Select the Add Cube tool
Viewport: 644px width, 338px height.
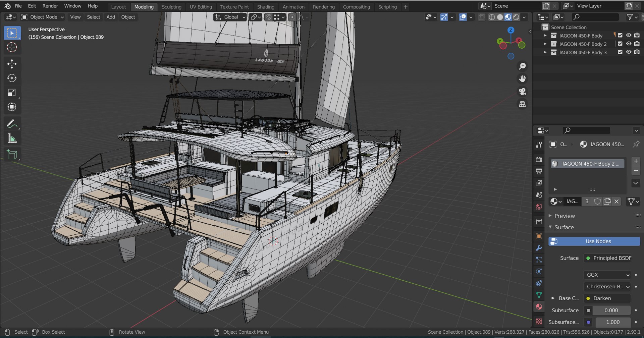tap(12, 155)
